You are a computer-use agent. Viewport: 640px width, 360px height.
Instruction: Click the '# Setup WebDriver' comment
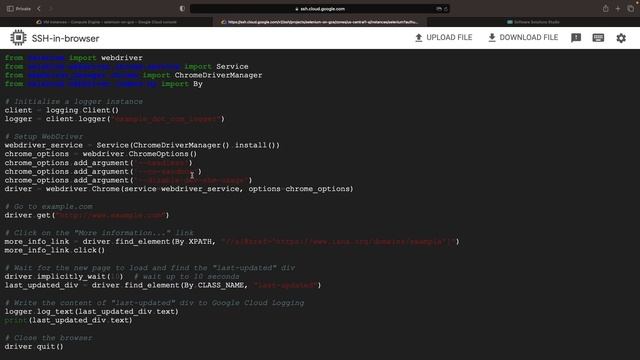point(44,136)
